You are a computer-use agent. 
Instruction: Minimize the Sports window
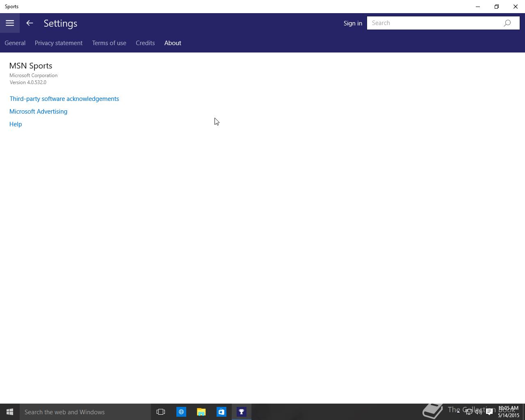(x=478, y=7)
